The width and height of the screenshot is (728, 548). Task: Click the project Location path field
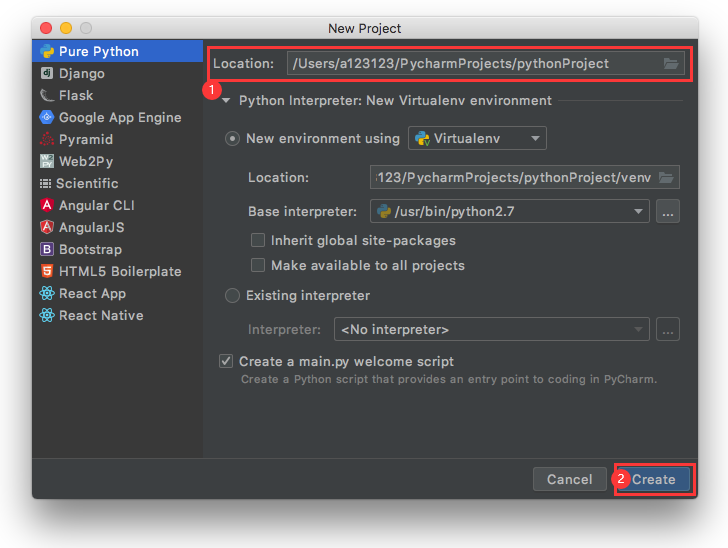(x=470, y=64)
